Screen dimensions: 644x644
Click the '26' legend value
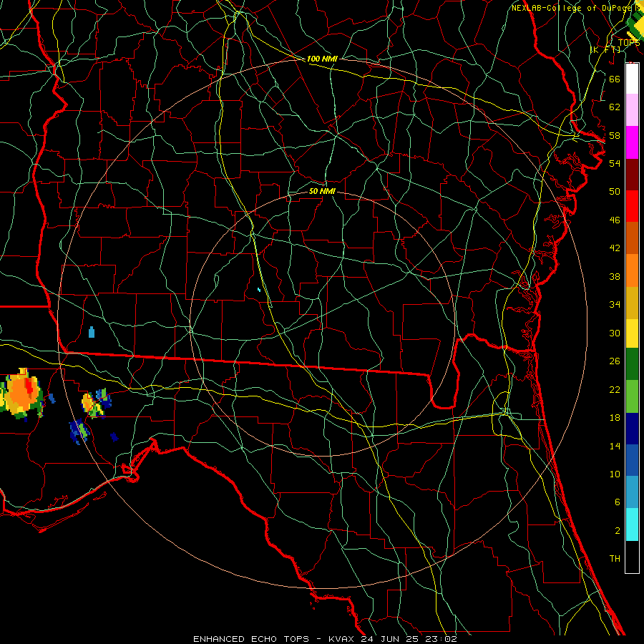615,361
